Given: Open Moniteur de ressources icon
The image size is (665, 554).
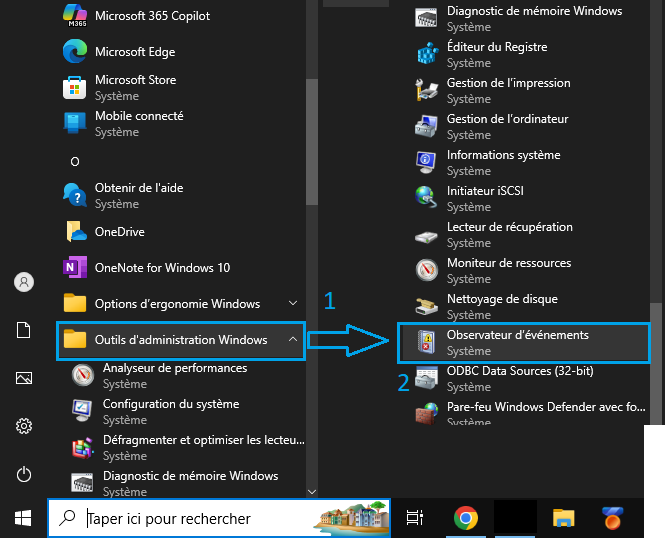Looking at the screenshot, I should click(427, 270).
